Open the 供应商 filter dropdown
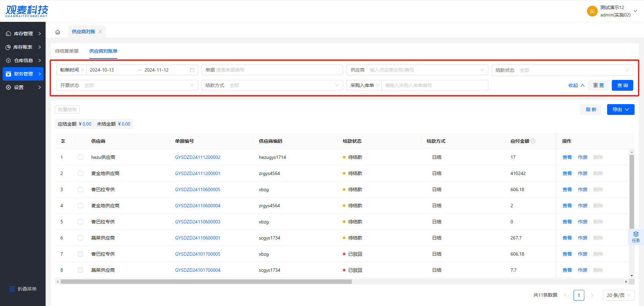This screenshot has height=306, width=644. click(417, 70)
